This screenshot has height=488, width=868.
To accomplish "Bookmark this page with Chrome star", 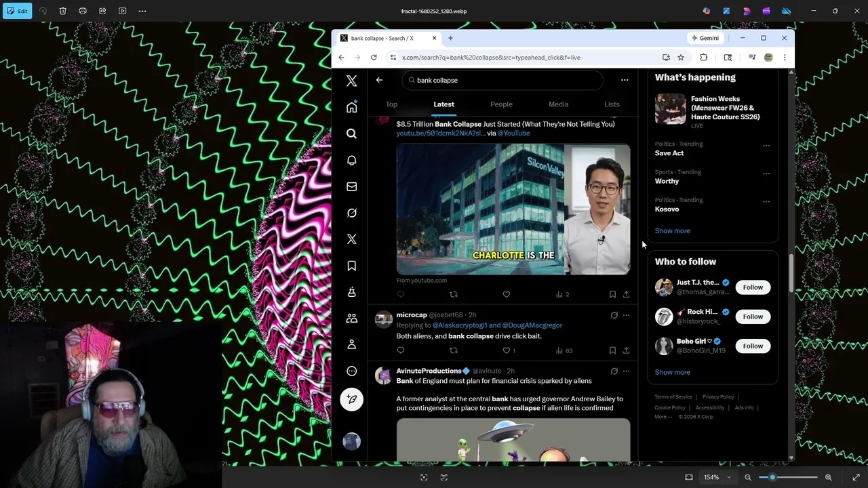I will [680, 58].
